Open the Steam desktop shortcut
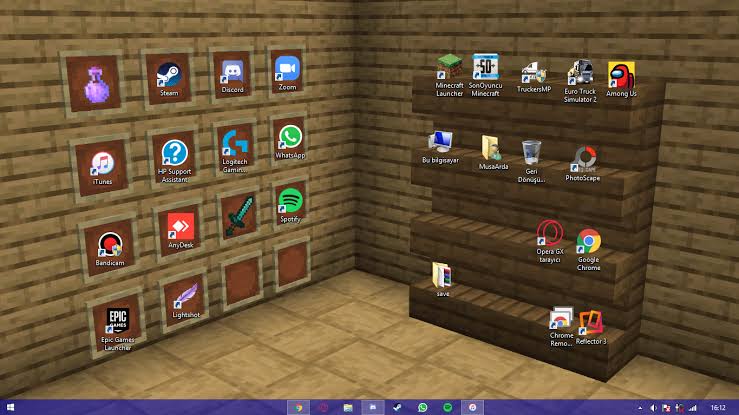This screenshot has width=739, height=415. pos(169,79)
